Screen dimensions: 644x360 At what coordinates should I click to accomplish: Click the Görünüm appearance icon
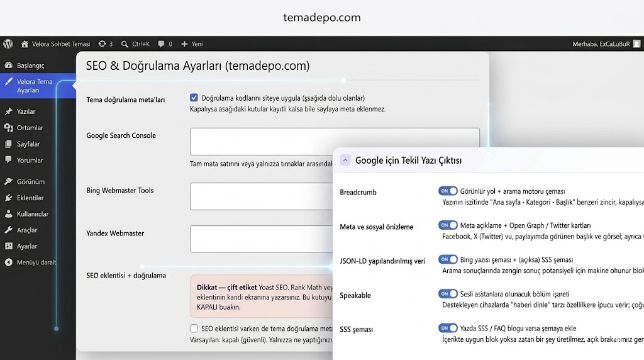(x=9, y=181)
